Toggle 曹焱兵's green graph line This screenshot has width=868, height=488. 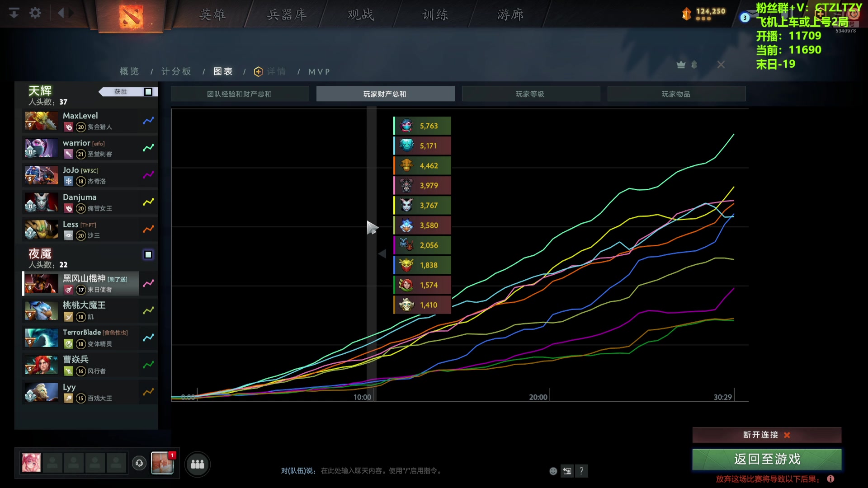148,365
